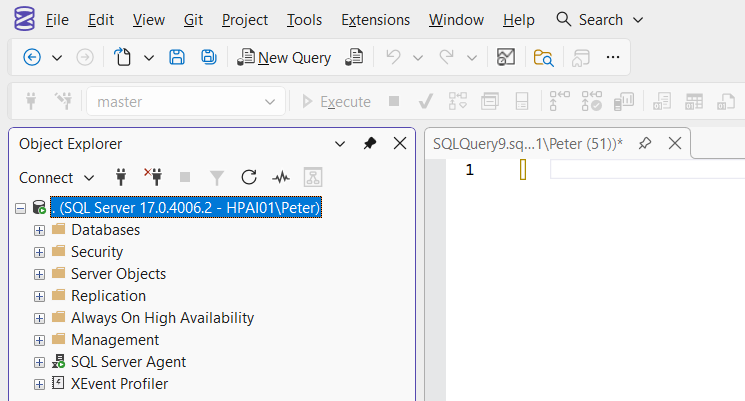Open the master database dropdown
This screenshot has height=401, width=745.
(269, 102)
